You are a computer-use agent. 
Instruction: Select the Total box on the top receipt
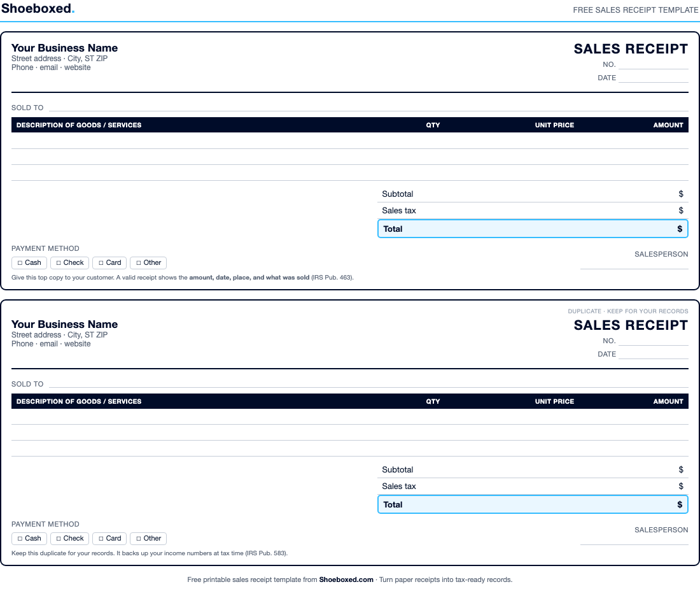coord(533,229)
